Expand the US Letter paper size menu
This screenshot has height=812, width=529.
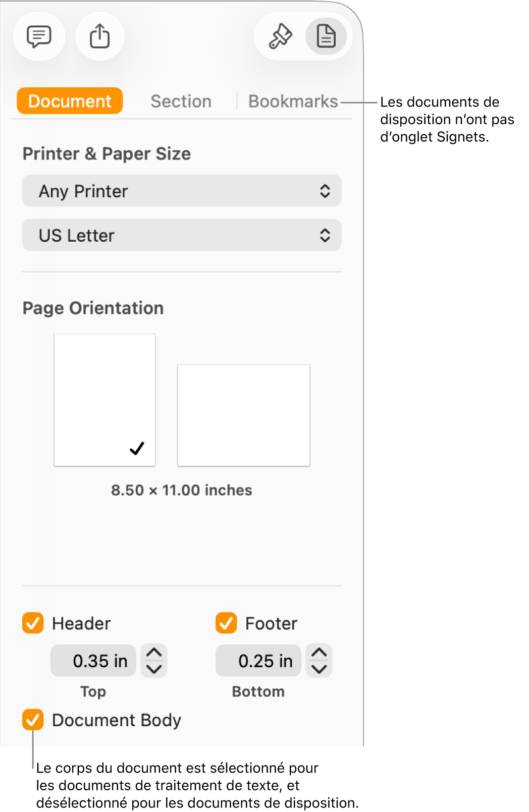click(x=182, y=235)
